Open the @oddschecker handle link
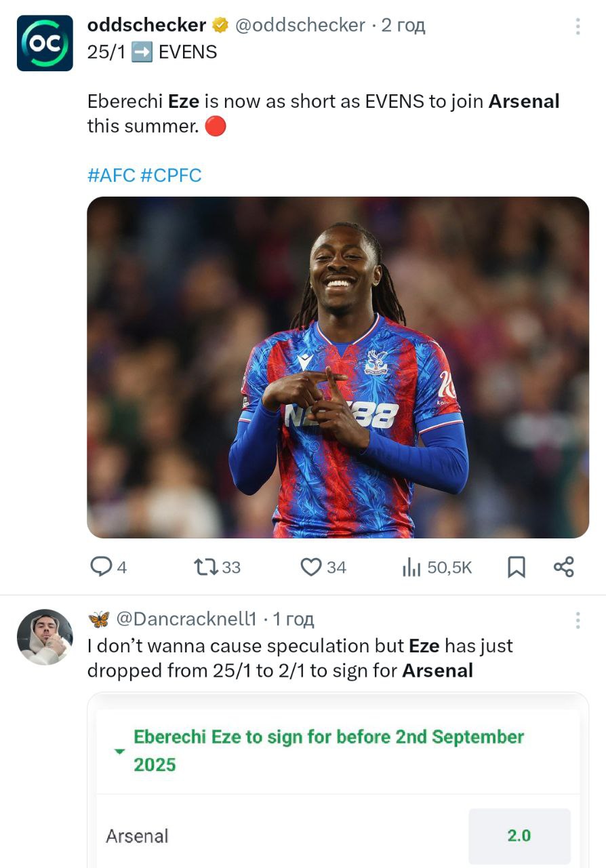The image size is (606, 868). pyautogui.click(x=300, y=26)
